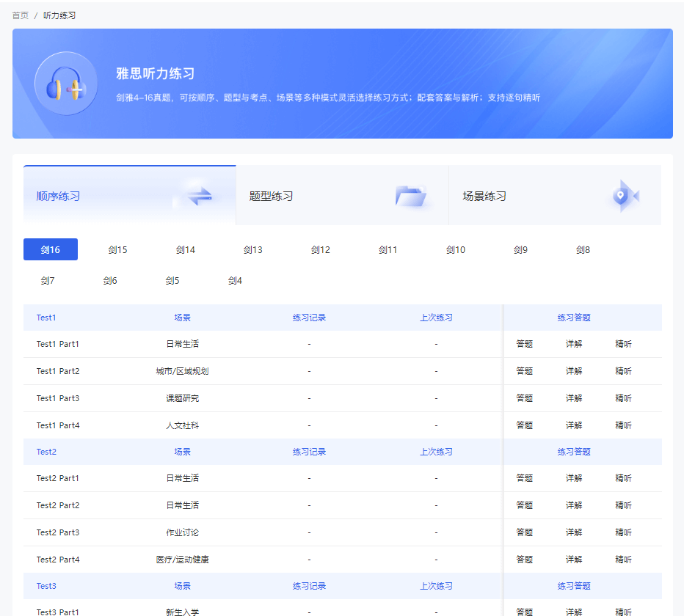Click the 课题研究 scene cell
This screenshot has height=616, width=684.
[x=182, y=398]
